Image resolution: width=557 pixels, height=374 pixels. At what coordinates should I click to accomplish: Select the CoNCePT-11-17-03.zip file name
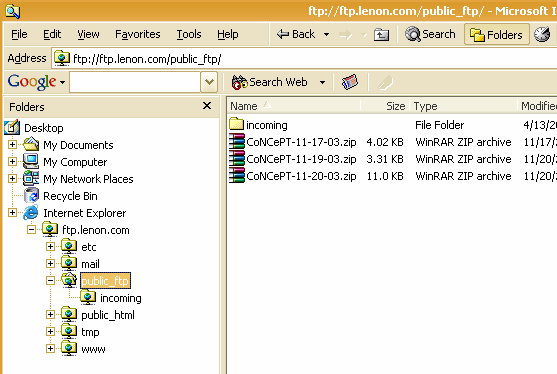point(301,142)
